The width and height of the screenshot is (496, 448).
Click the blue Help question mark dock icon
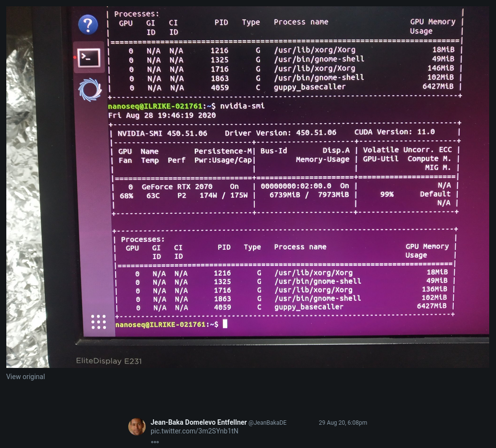[88, 24]
